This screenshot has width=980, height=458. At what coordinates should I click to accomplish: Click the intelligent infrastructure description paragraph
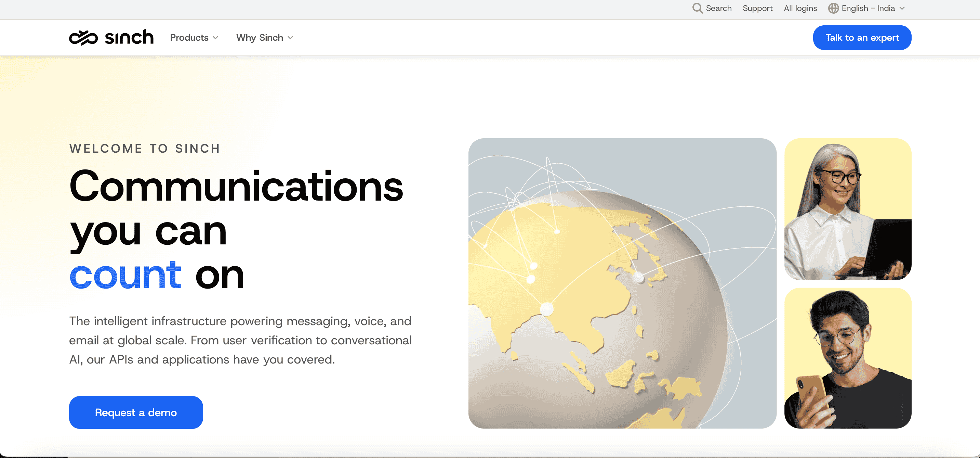(x=240, y=340)
